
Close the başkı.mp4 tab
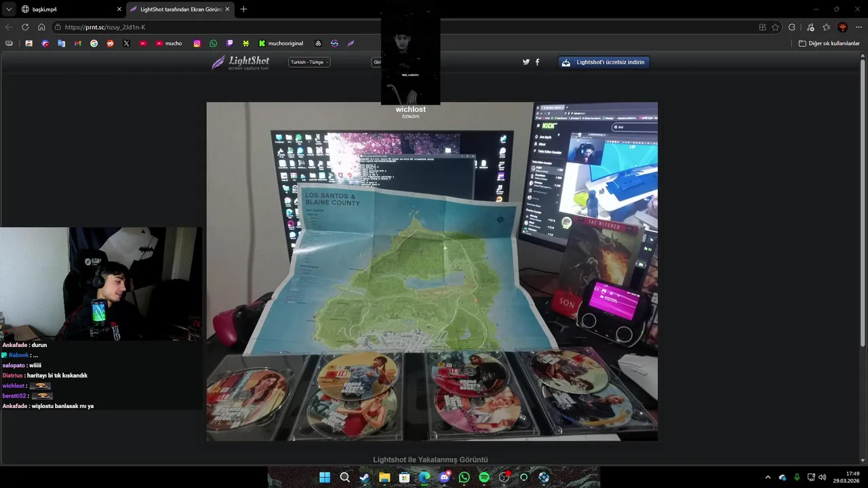(119, 9)
